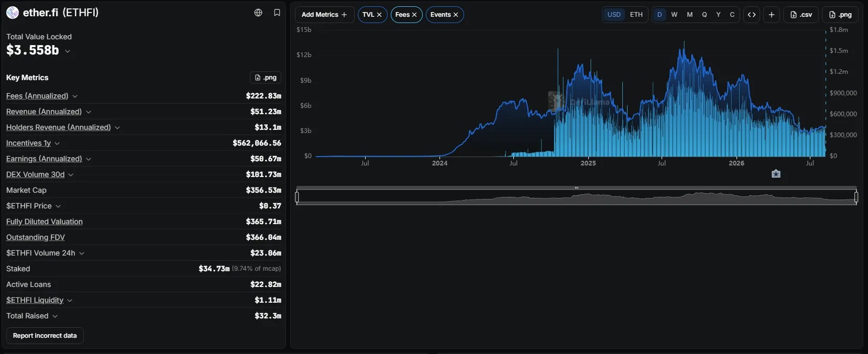Image resolution: width=868 pixels, height=354 pixels.
Task: Remove the TVL metric chip
Action: pyautogui.click(x=379, y=15)
